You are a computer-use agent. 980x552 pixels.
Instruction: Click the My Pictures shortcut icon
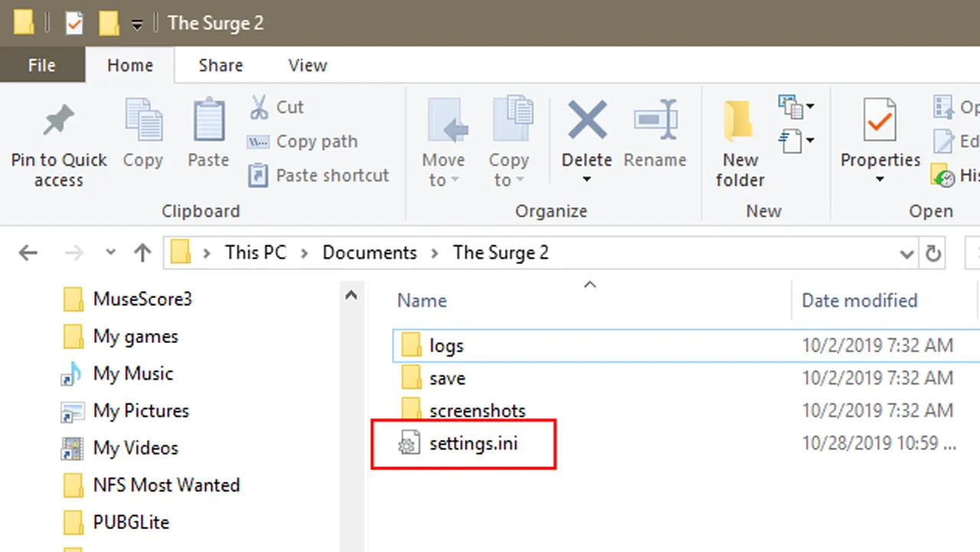[x=72, y=412]
